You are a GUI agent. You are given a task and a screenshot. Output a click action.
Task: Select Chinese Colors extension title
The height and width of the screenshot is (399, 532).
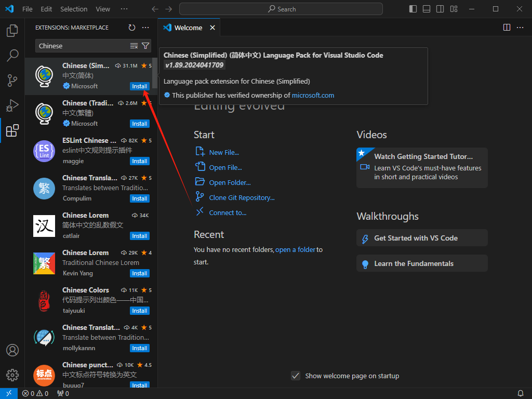pos(86,290)
